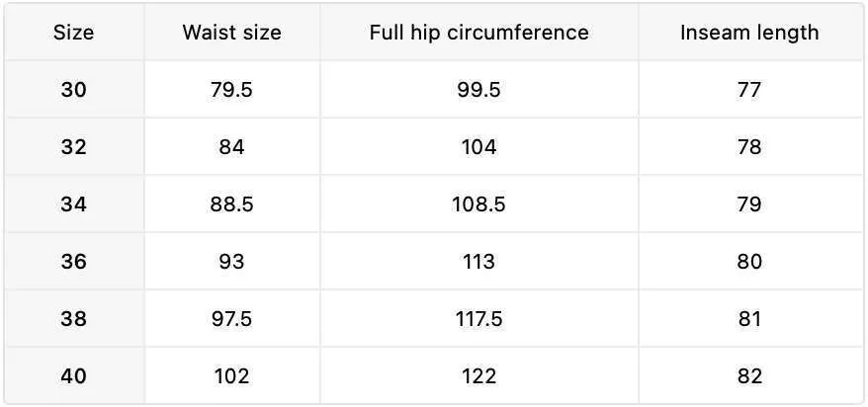Viewport: 868px width, 407px height.
Task: Select size 38 row label
Action: tap(73, 319)
